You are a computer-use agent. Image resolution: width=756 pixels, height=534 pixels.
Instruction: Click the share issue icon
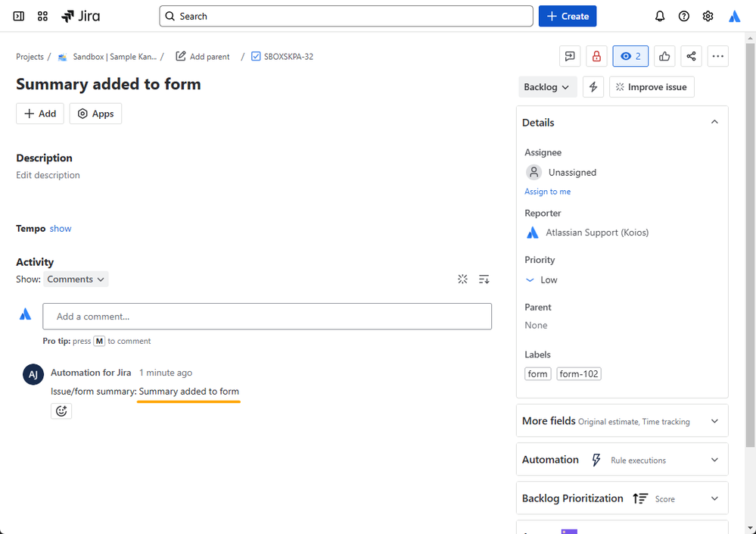(691, 57)
